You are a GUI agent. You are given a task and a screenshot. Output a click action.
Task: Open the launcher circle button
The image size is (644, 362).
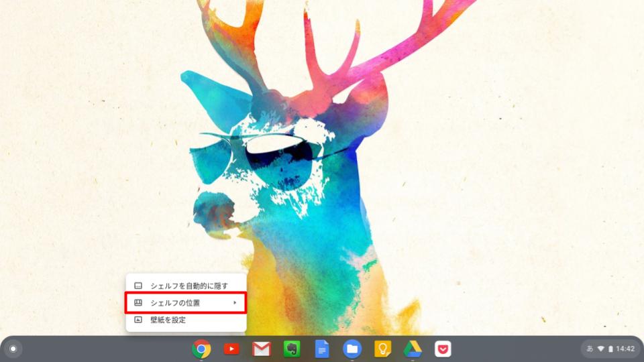pyautogui.click(x=13, y=349)
